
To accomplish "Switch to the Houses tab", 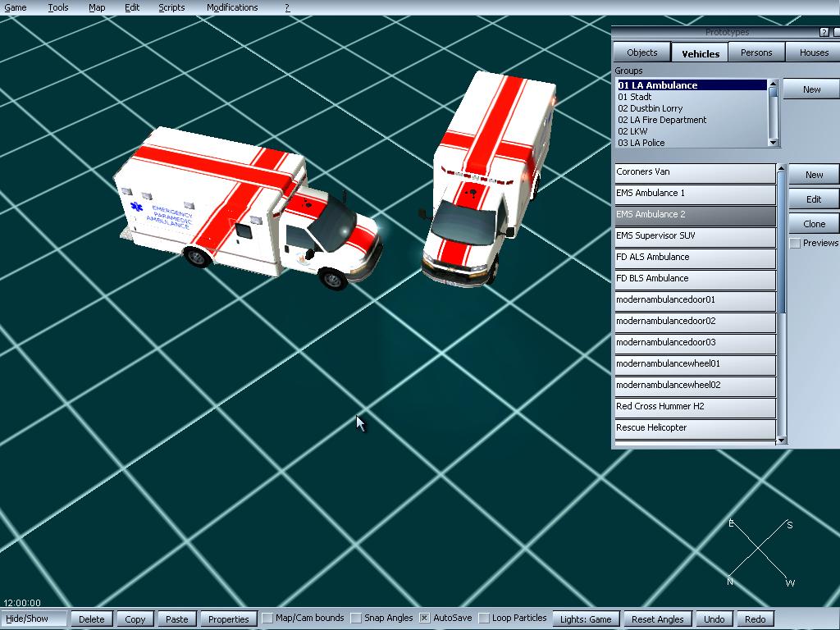I will [814, 52].
